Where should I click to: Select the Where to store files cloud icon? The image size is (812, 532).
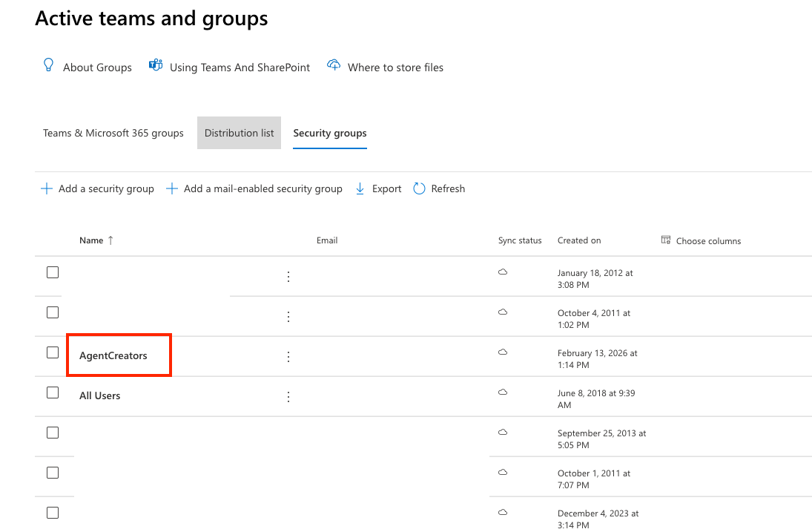click(334, 65)
